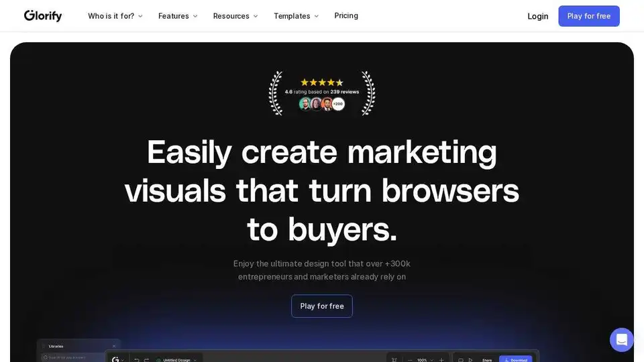Close the Libraries panel with X
Viewport: 644px width, 362px height.
pyautogui.click(x=114, y=346)
